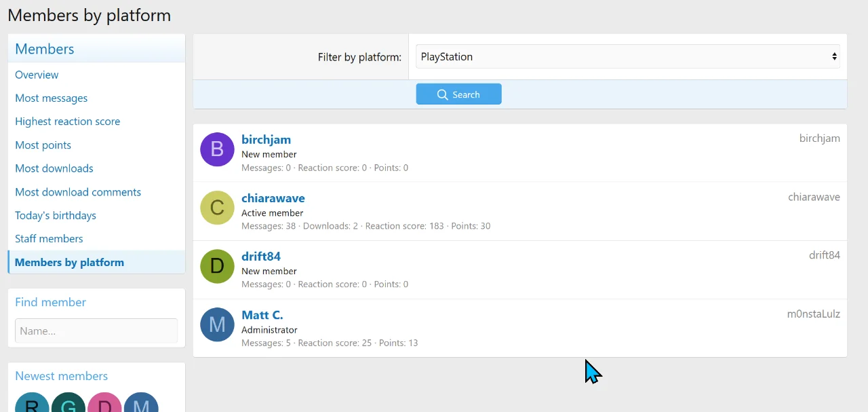The height and width of the screenshot is (412, 868).
Task: Open newest member pink D avatar
Action: 104,402
